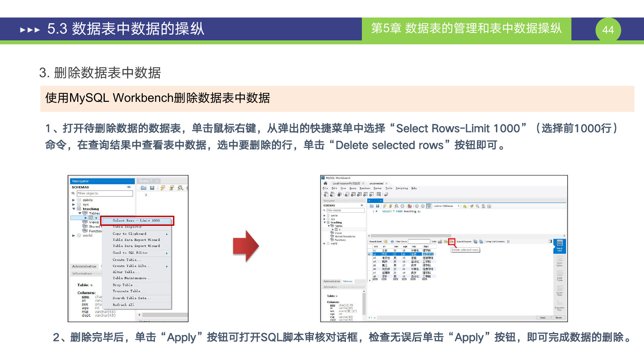This screenshot has height=362, width=644.
Task: Click the open SQL script icon in main toolbar
Action: pos(332,194)
